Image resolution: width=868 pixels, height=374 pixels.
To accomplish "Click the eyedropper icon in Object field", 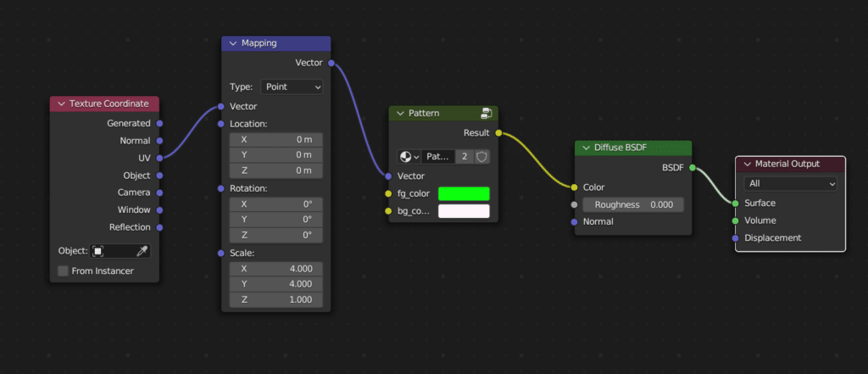I will [142, 251].
